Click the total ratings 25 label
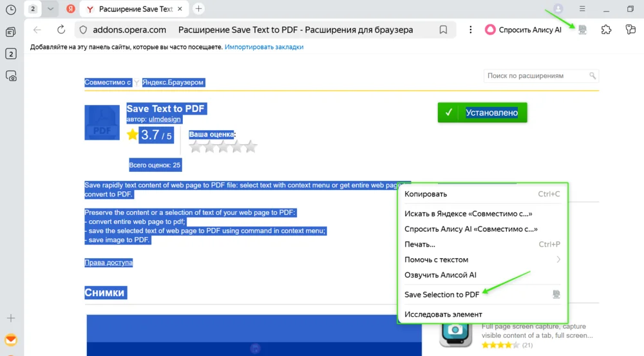 (155, 165)
